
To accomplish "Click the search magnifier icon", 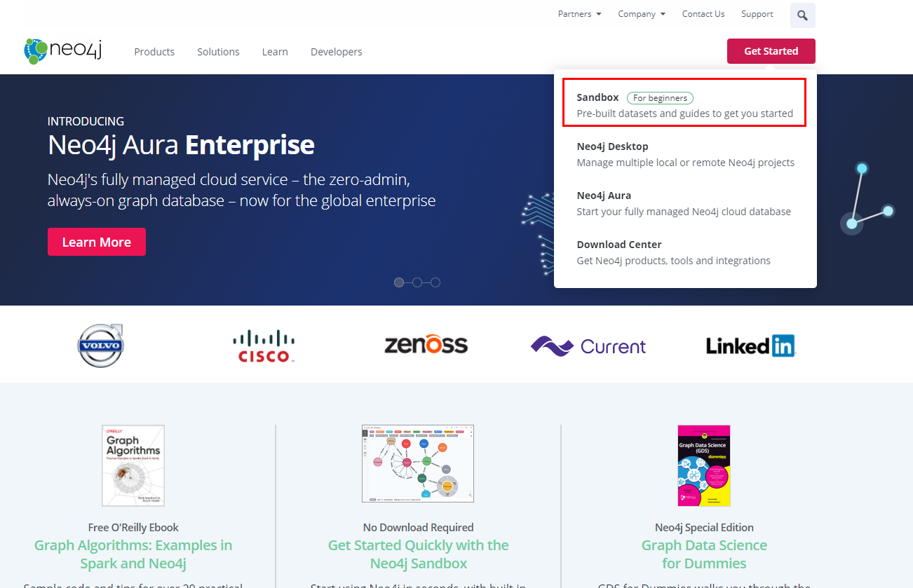I will pyautogui.click(x=802, y=15).
